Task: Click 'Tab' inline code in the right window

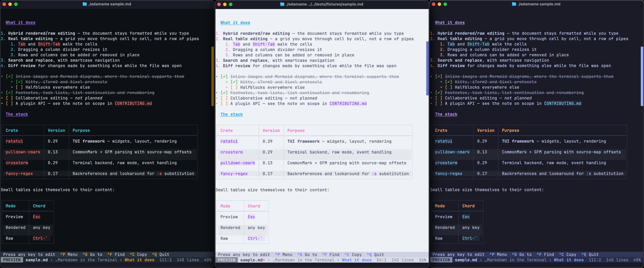Action: [x=451, y=44]
